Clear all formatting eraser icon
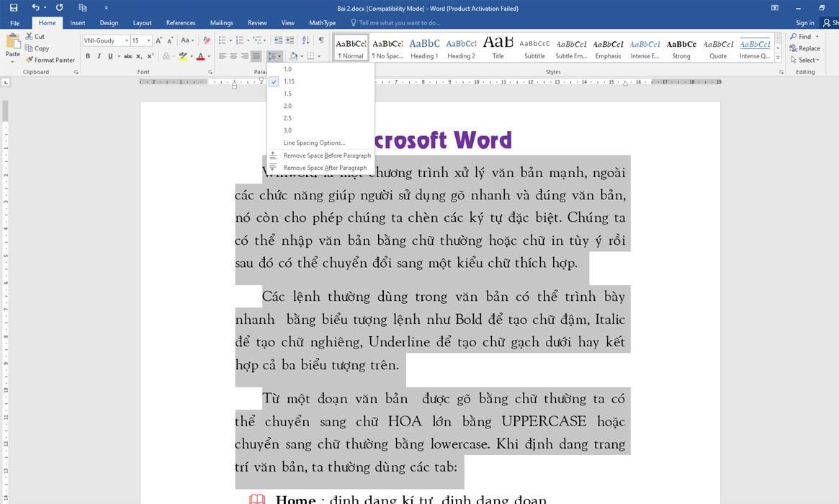This screenshot has height=504, width=839. click(x=207, y=40)
